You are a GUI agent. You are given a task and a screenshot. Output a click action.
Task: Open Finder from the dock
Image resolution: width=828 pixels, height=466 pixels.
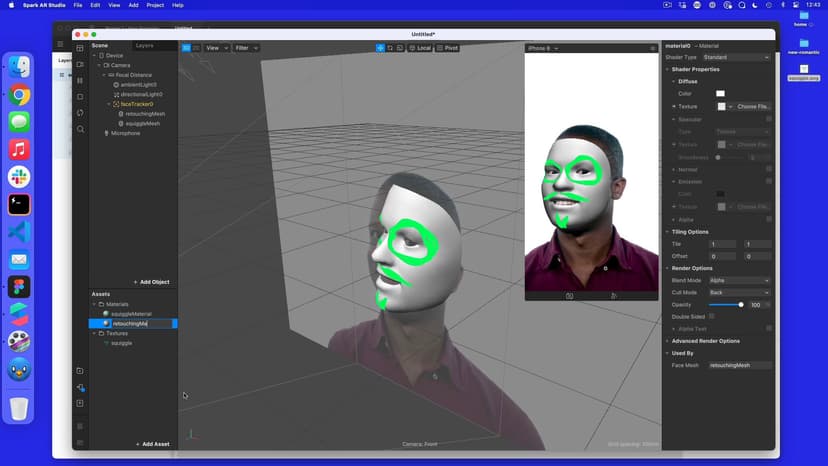point(19,67)
